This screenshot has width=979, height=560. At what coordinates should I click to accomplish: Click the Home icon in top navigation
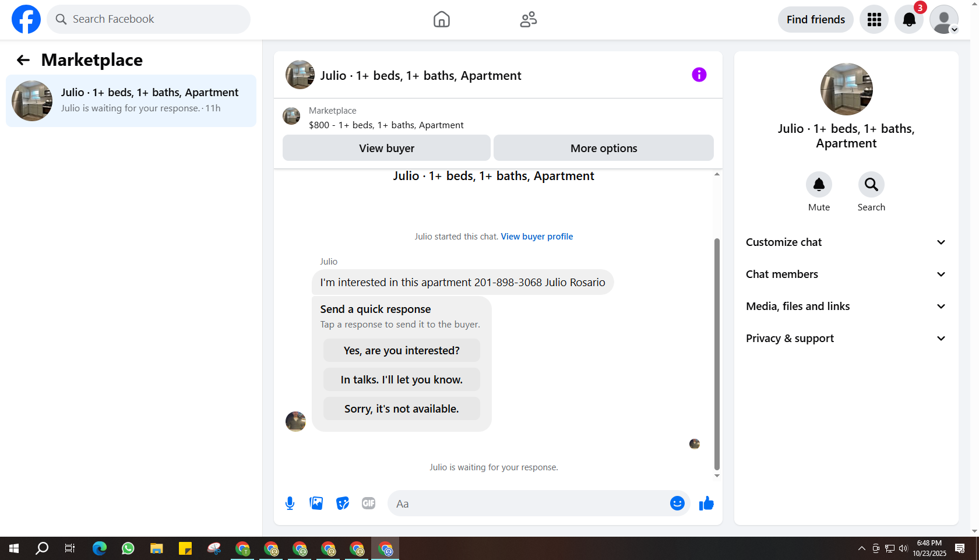[x=442, y=19]
